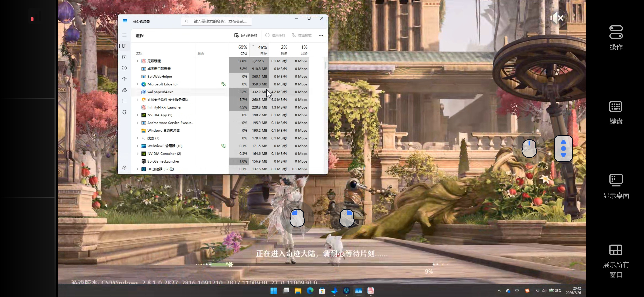Tap the scroll down arrow on overlay
Viewport: 644px width, 297px height.
(x=563, y=155)
